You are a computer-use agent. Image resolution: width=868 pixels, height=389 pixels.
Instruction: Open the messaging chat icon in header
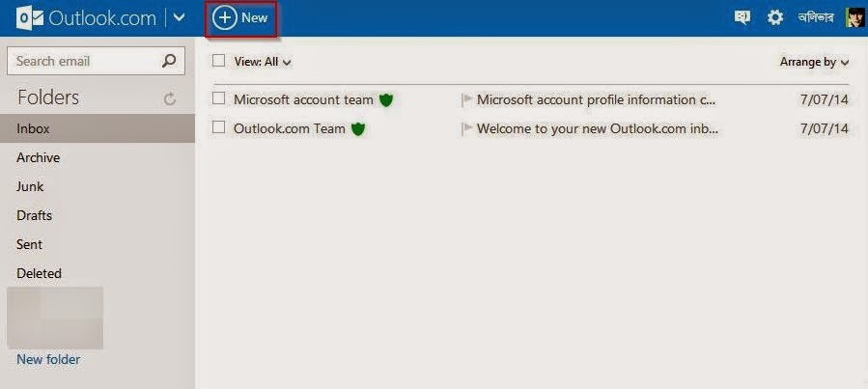tap(742, 17)
